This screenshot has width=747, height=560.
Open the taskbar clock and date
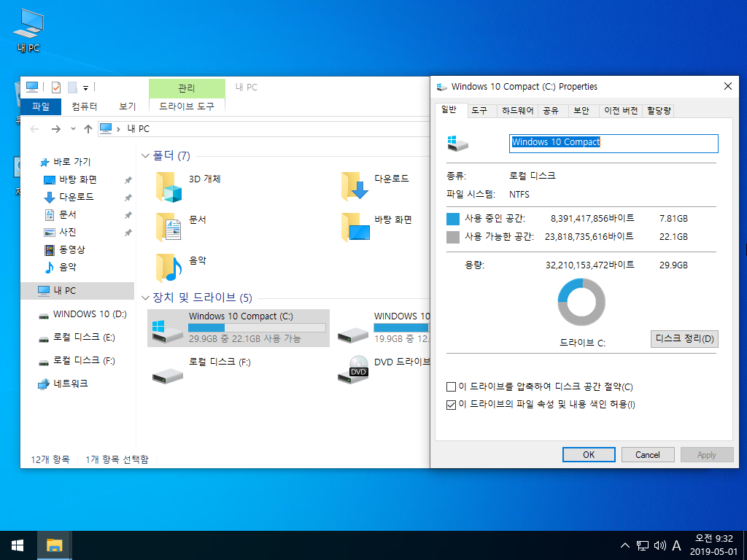pyautogui.click(x=713, y=545)
